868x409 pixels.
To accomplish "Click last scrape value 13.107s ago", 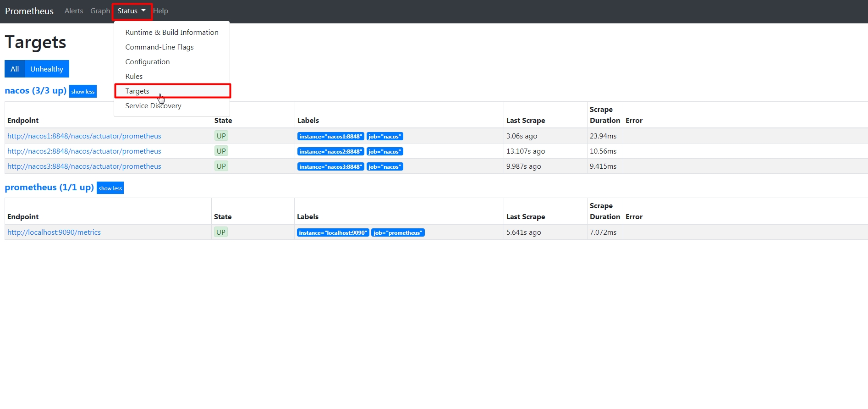I will 526,151.
